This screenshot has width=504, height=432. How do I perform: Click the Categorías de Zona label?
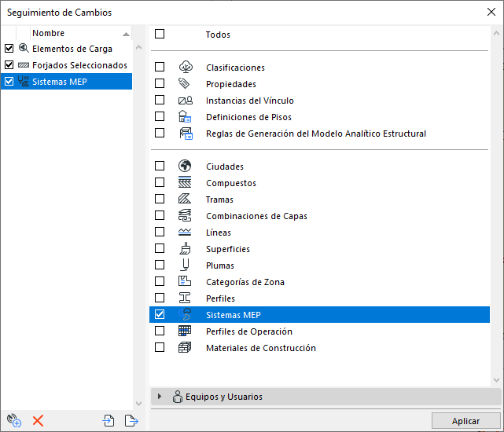[x=245, y=282]
